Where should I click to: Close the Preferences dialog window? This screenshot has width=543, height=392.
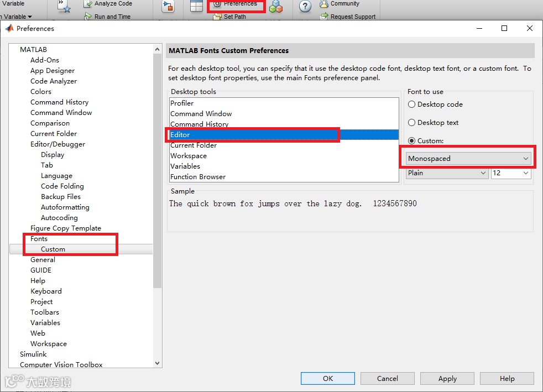530,28
